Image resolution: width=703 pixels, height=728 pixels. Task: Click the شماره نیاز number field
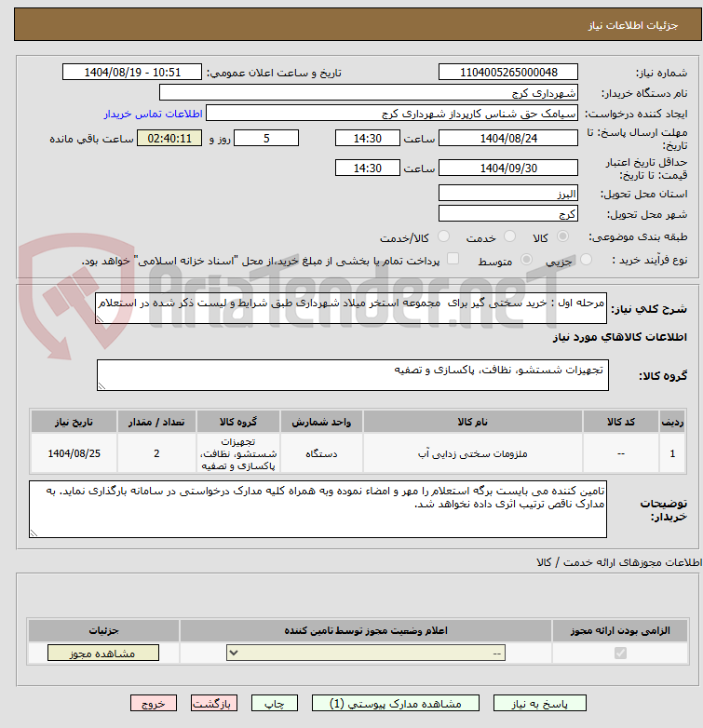click(507, 73)
